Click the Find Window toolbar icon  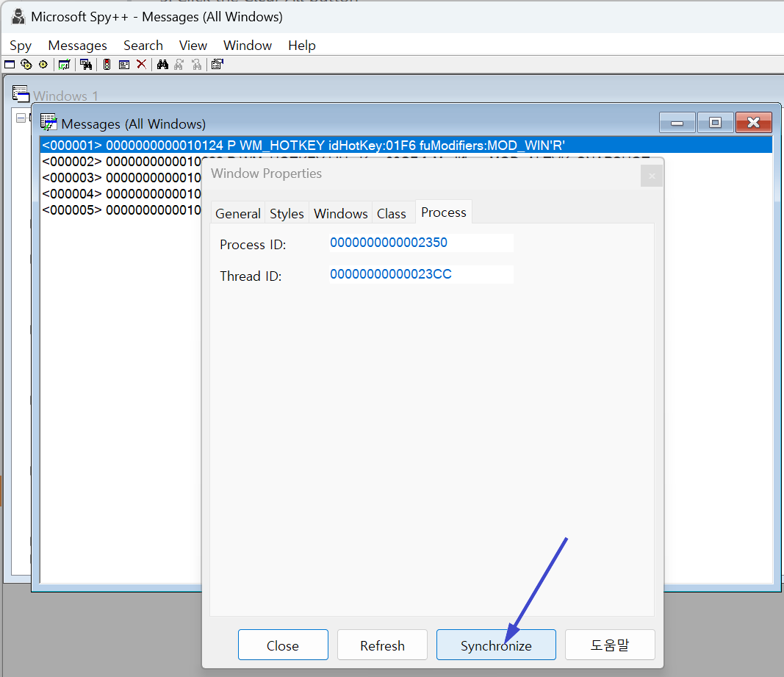click(x=86, y=65)
